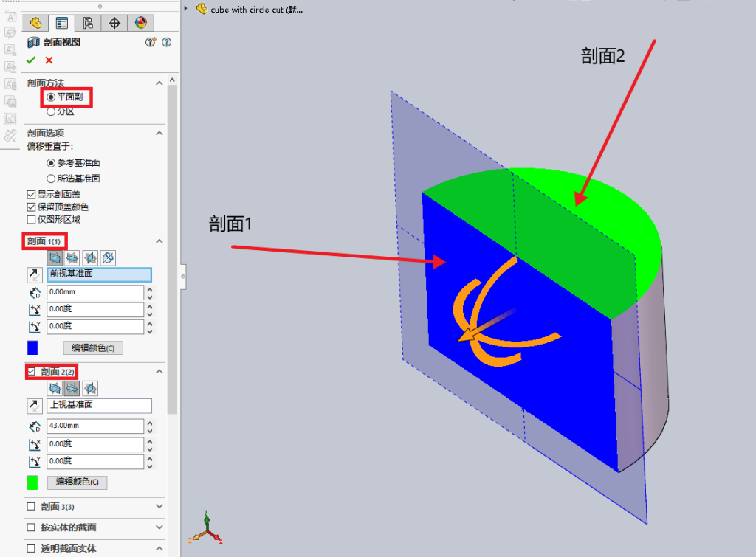The height and width of the screenshot is (557, 756).
Task: Click the orange section direction arrow in viewport
Action: pyautogui.click(x=487, y=326)
